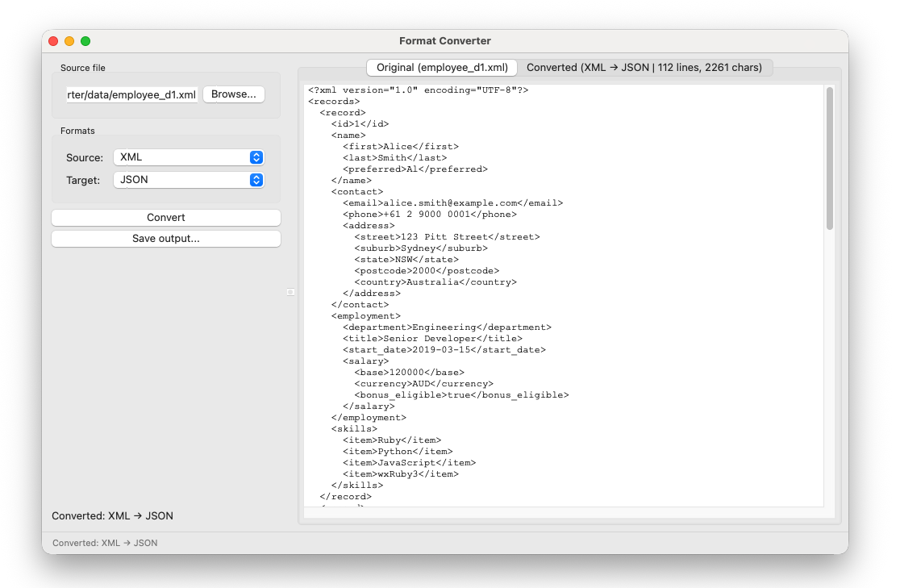This screenshot has width=900, height=588.
Task: Click the splitter handle between the panels
Action: click(x=290, y=292)
